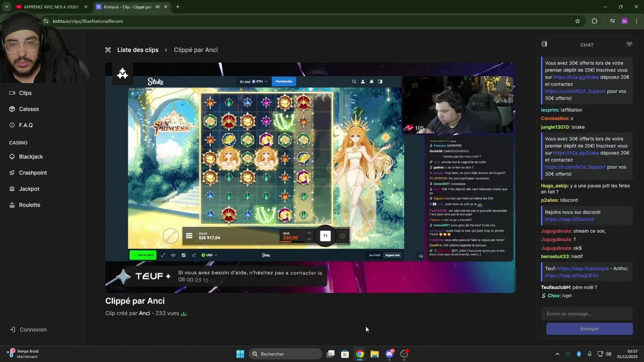Bookmark this page with the star icon
The height and width of the screenshot is (362, 644).
(x=578, y=21)
